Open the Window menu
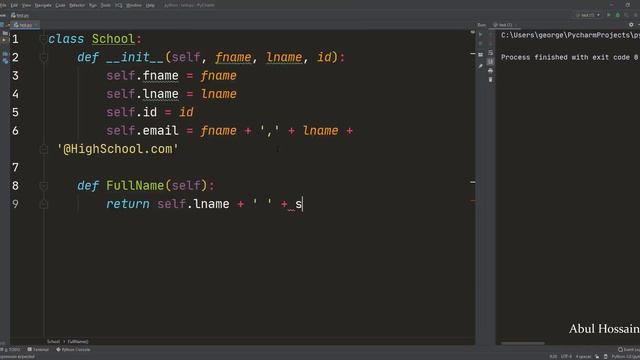The height and width of the screenshot is (360, 640). [x=134, y=5]
